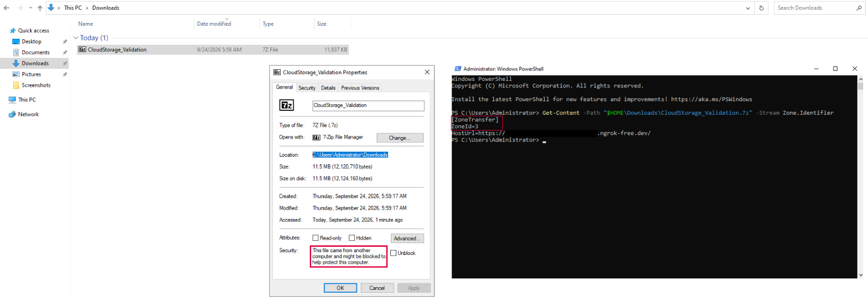This screenshot has width=868, height=297.
Task: Close the PowerShell window
Action: click(x=854, y=69)
